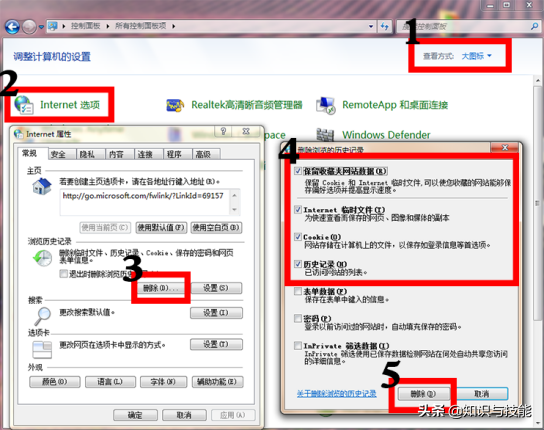
Task: Click the tabs section window icon
Action: pos(42,349)
